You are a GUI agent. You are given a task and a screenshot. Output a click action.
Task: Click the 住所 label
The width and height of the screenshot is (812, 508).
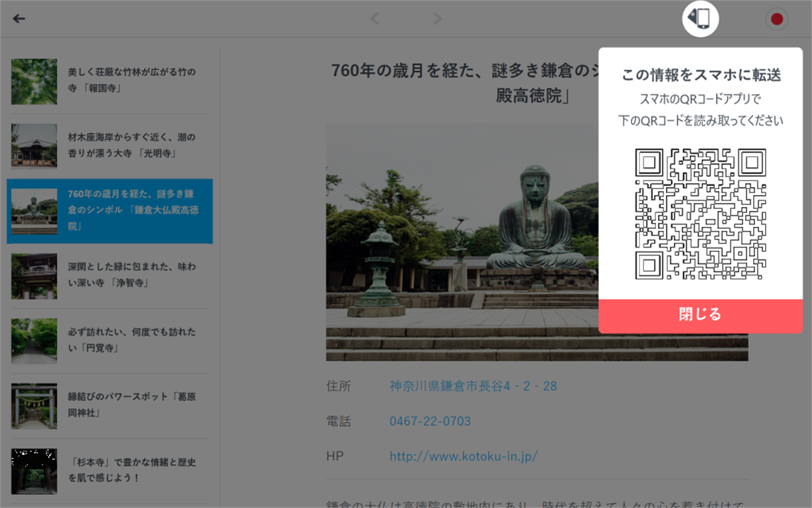tap(339, 386)
